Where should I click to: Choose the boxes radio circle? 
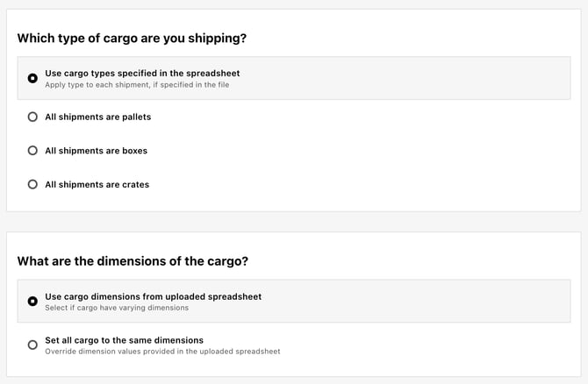point(32,151)
